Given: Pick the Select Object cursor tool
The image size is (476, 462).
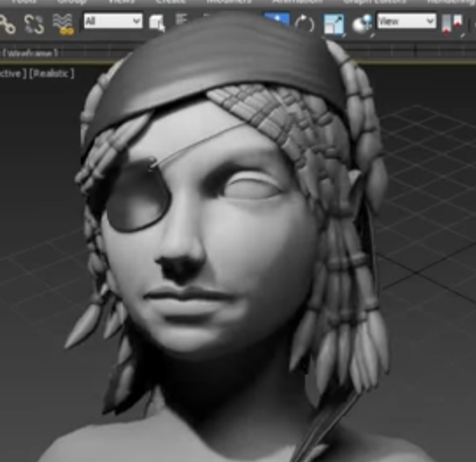Looking at the screenshot, I should (157, 23).
